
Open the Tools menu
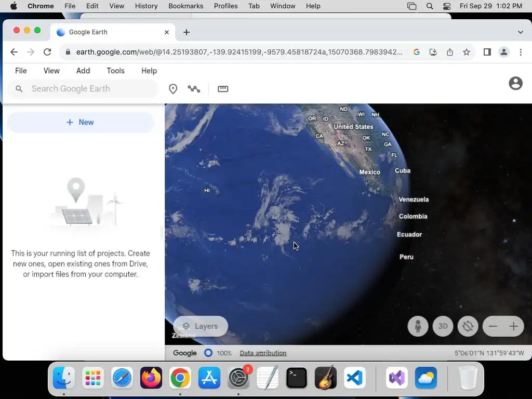(x=115, y=71)
